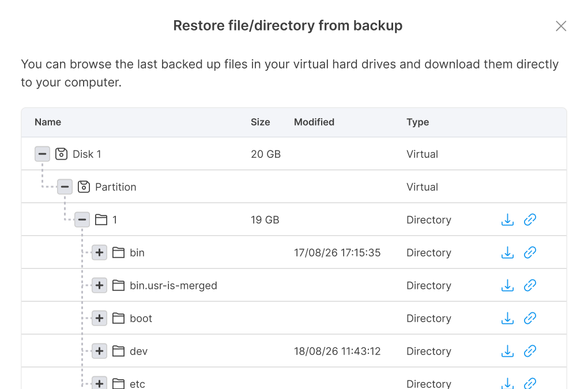Download the dev directory
Viewport: 588px width, 389px height.
click(x=507, y=351)
